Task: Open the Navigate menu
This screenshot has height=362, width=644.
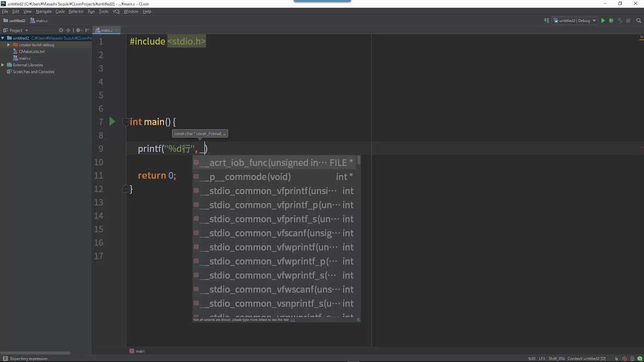Action: coord(44,12)
